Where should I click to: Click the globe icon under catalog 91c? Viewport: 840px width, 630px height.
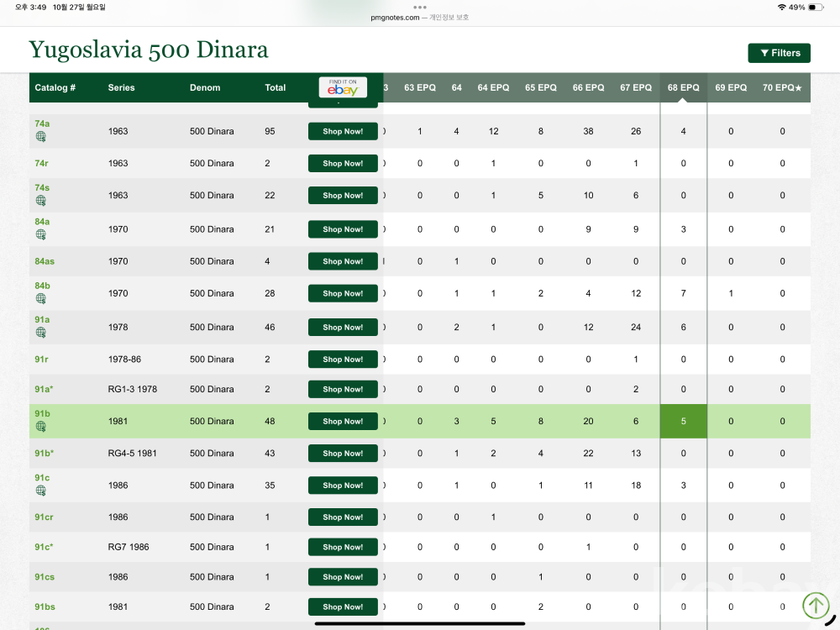tap(40, 491)
